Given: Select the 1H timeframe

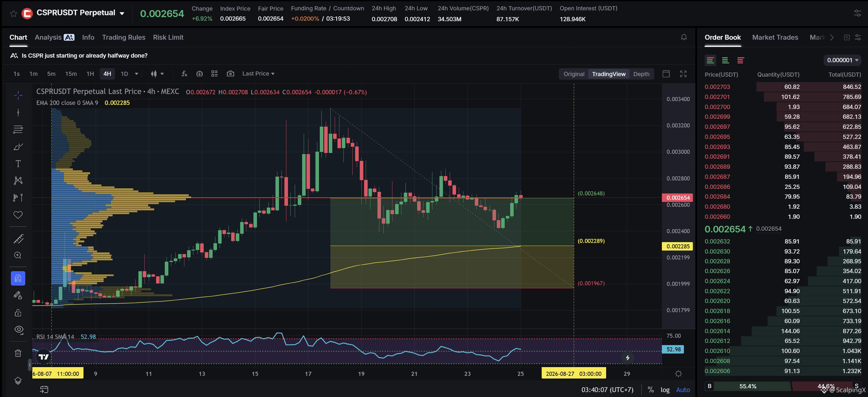Looking at the screenshot, I should (90, 74).
